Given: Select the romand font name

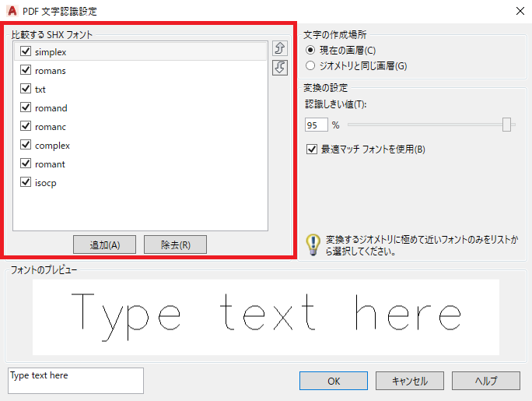Looking at the screenshot, I should point(51,108).
